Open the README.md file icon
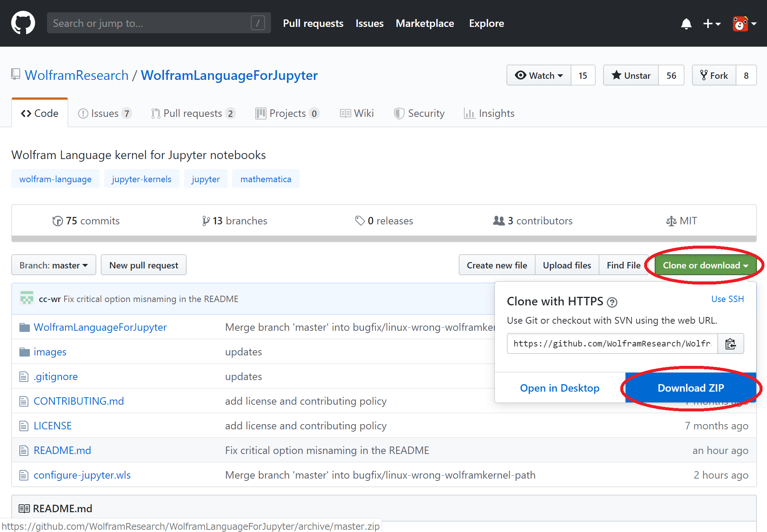 [24, 451]
